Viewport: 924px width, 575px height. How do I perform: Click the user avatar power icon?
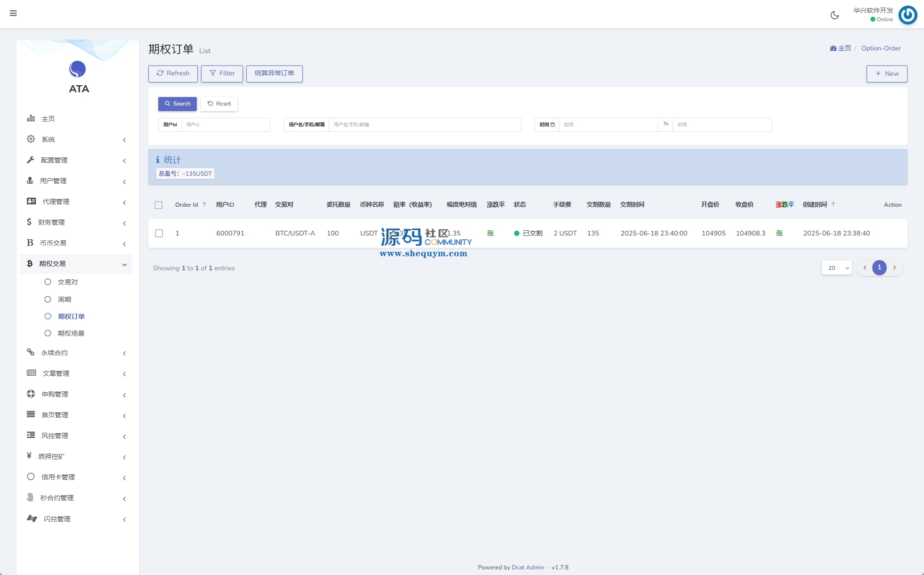point(908,15)
